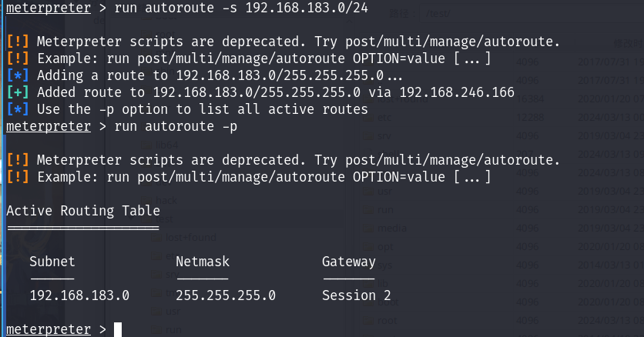644x337 pixels.
Task: Click the faint "root" folder behind the terminal
Action: (387, 319)
